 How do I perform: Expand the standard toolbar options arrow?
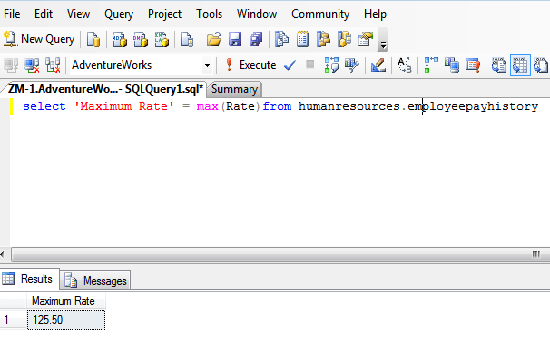pos(383,41)
